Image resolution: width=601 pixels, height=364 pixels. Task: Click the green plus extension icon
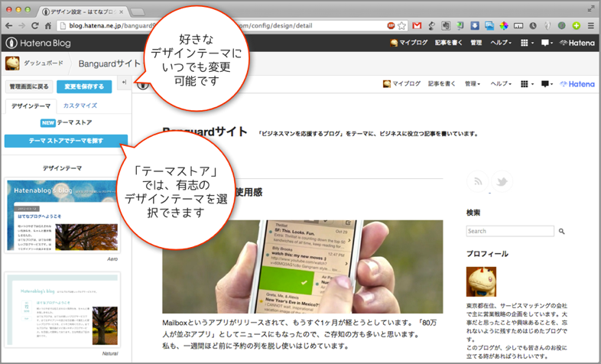pos(576,26)
